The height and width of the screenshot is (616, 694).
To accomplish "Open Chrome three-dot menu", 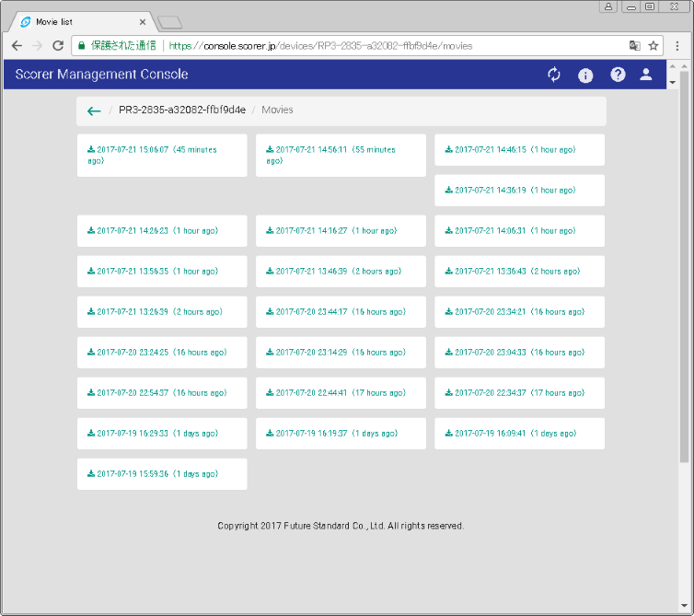I will point(677,46).
